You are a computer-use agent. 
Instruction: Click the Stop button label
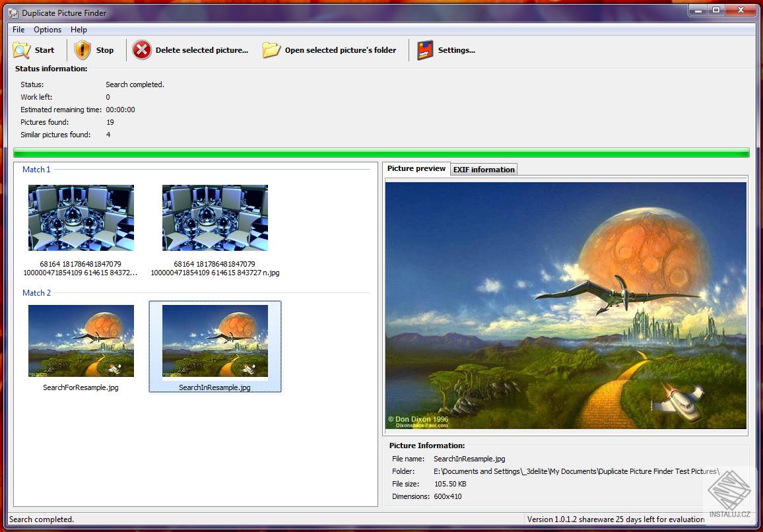tap(105, 50)
